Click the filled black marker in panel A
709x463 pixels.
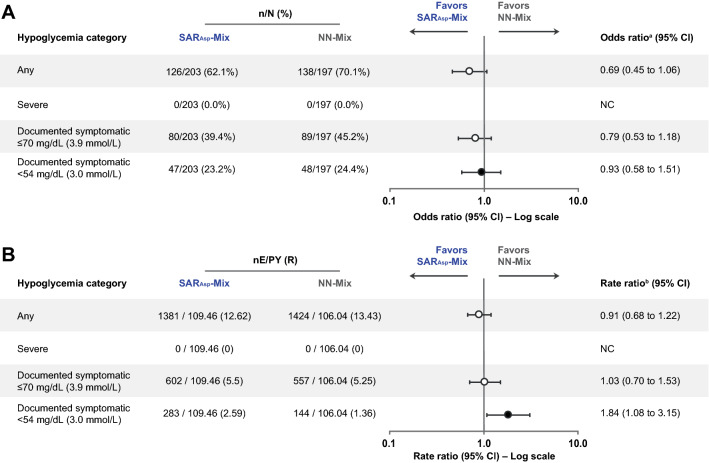click(x=481, y=173)
